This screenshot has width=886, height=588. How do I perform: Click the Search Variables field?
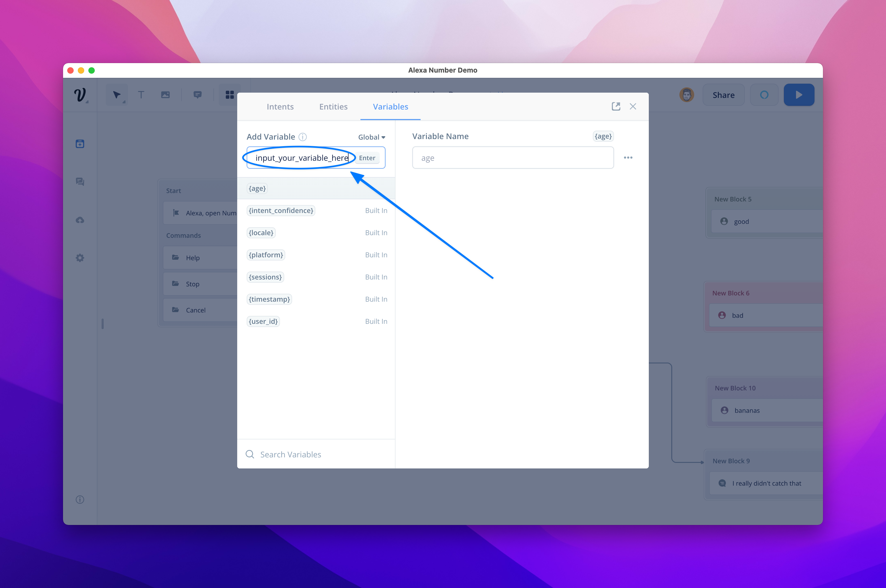(x=316, y=454)
